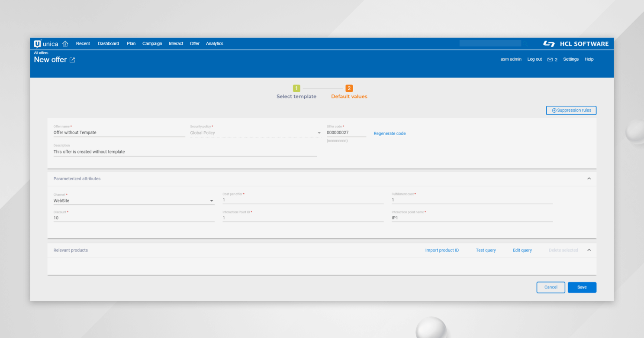The image size is (644, 338).
Task: Click the plus icon on Suppression rules
Action: click(x=554, y=110)
